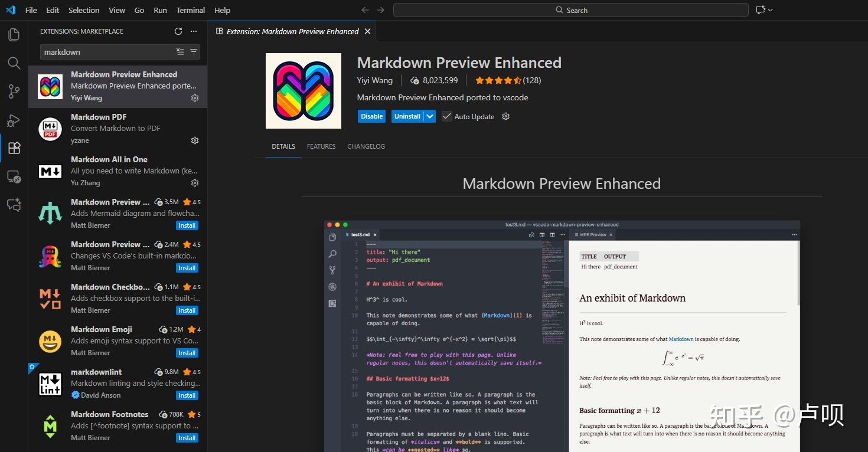Image resolution: width=868 pixels, height=452 pixels.
Task: Select Markdown PDF extension icon in list
Action: [x=50, y=129]
